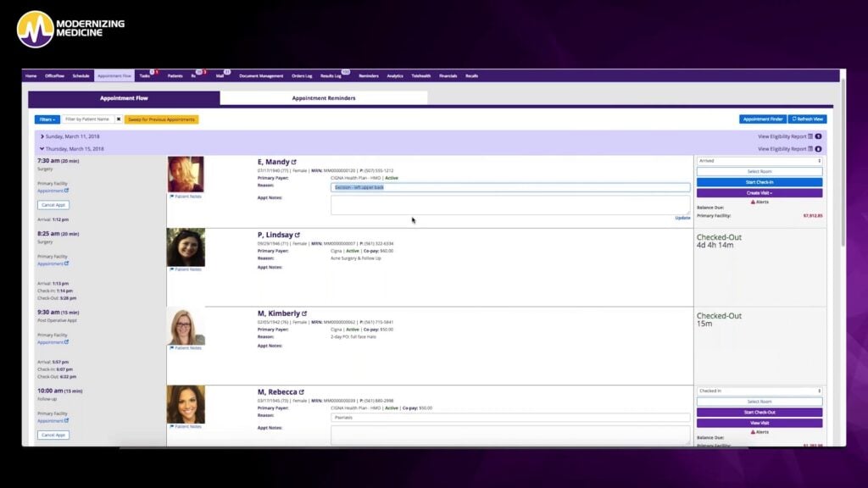Open Appointment link for 9:30 am slot
The image size is (868, 488).
(53, 342)
